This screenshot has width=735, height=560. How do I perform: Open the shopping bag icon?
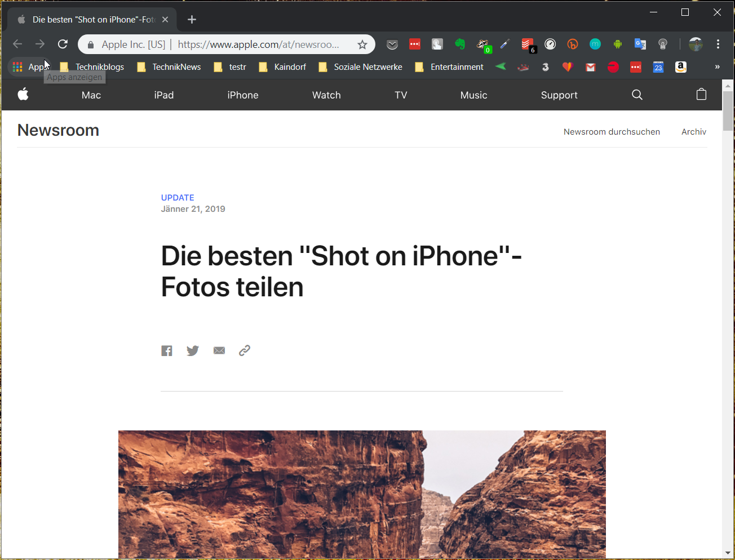pyautogui.click(x=701, y=94)
